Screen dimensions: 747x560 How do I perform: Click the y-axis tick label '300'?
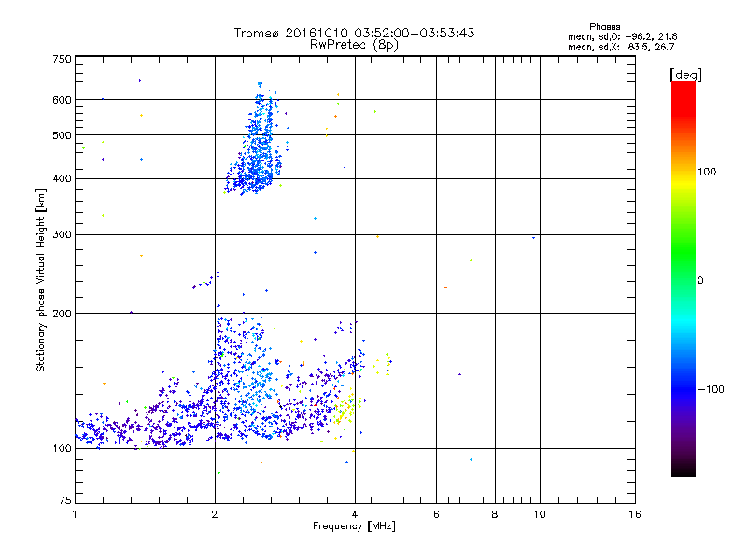coord(62,235)
